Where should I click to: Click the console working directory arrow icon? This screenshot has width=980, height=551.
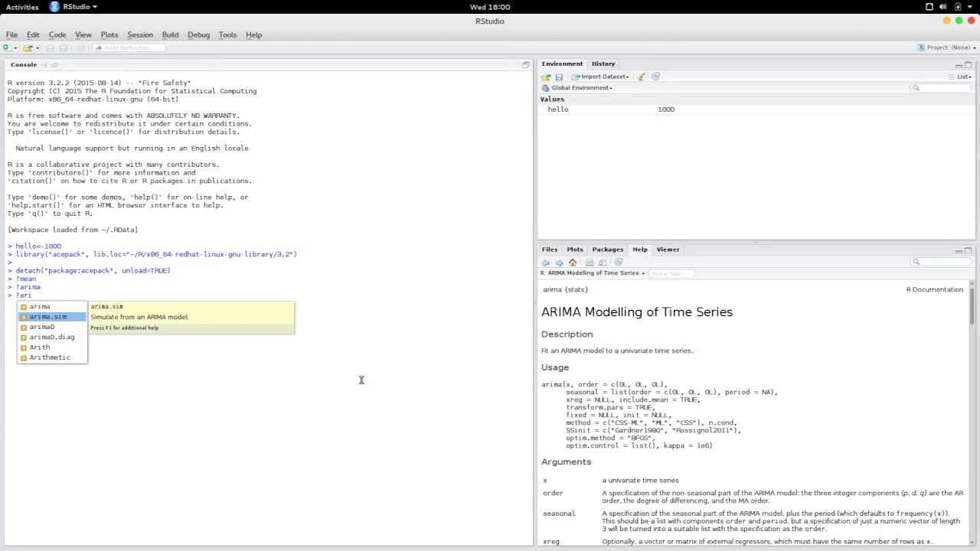(x=54, y=65)
